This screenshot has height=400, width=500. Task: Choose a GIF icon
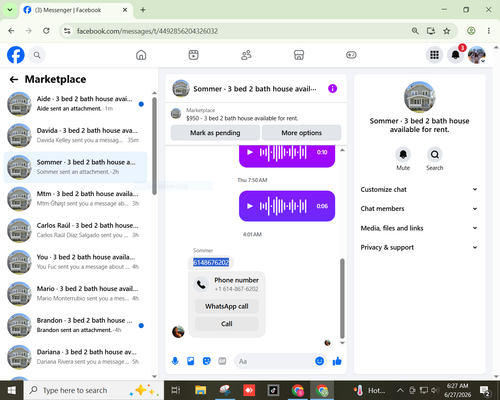222,361
